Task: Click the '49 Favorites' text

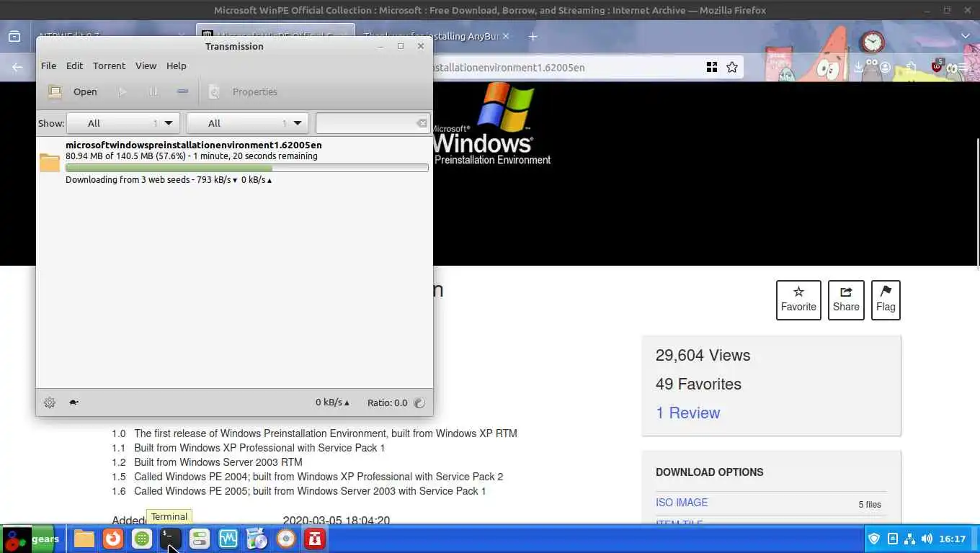Action: (698, 384)
